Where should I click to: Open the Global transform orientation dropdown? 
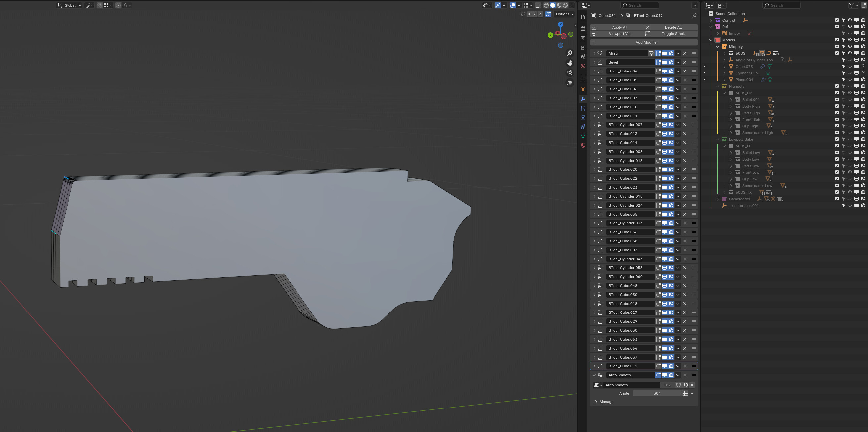[69, 5]
